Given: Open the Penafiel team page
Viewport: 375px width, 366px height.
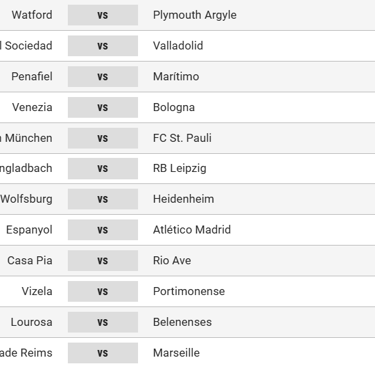Looking at the screenshot, I should click(x=32, y=76).
